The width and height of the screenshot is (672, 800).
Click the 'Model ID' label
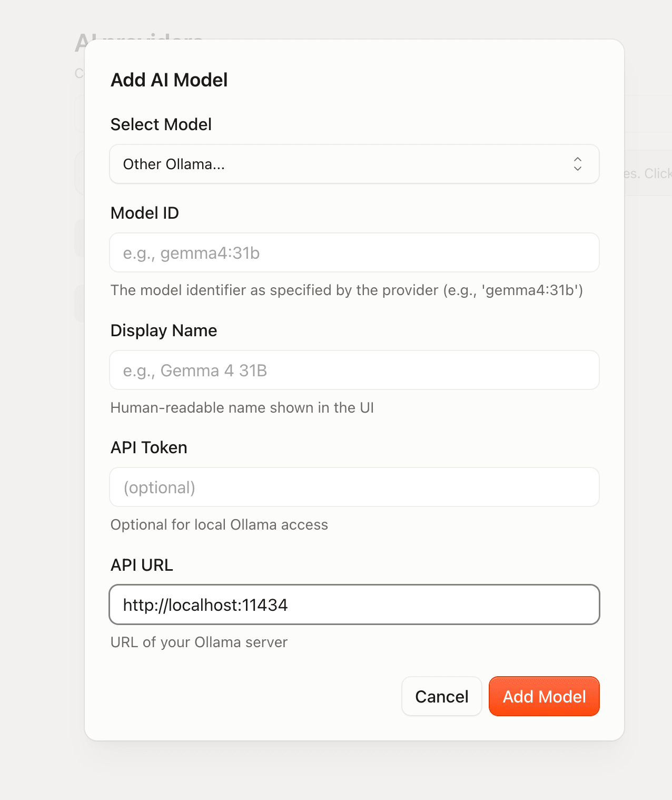tap(145, 213)
